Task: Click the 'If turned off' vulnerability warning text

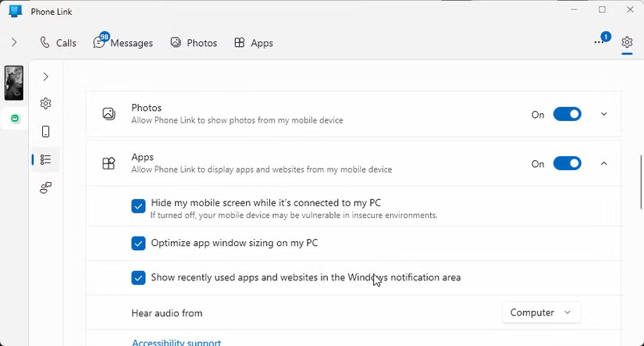Action: click(x=294, y=216)
